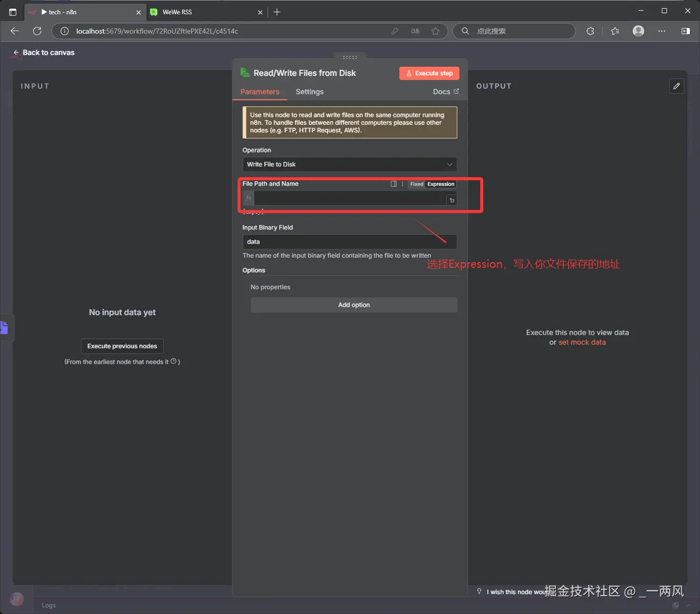
Task: Edit output with the pencil icon
Action: point(677,86)
